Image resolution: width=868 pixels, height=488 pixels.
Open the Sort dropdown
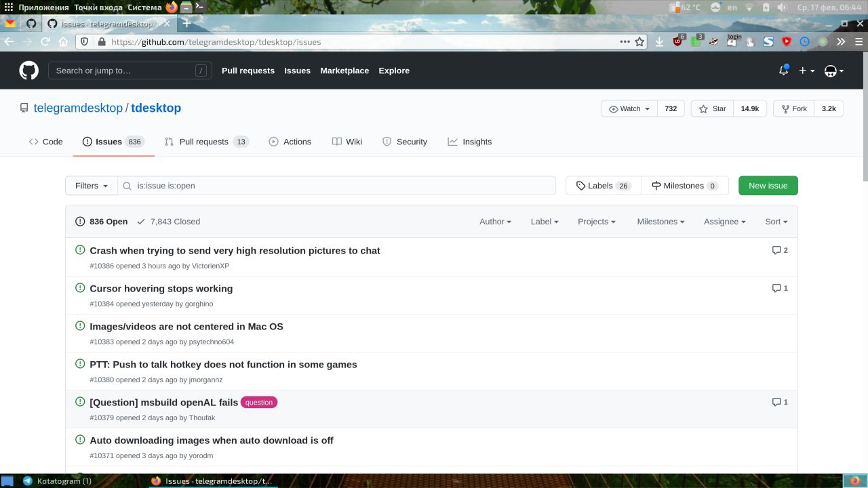[x=776, y=222]
